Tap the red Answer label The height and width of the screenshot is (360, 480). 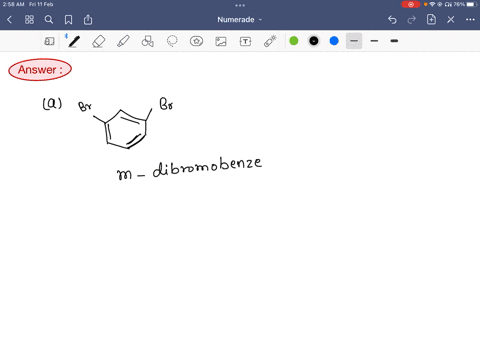(x=40, y=69)
